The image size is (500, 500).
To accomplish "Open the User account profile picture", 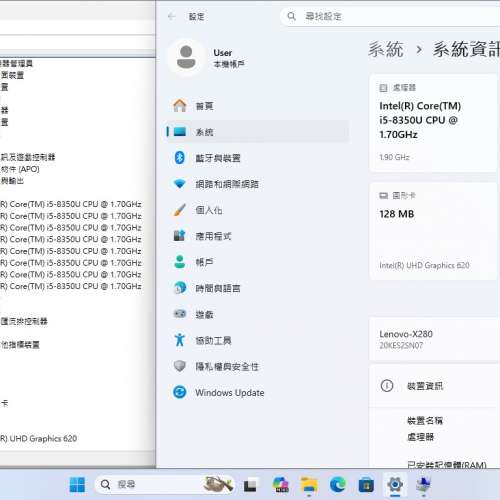I will pyautogui.click(x=186, y=57).
